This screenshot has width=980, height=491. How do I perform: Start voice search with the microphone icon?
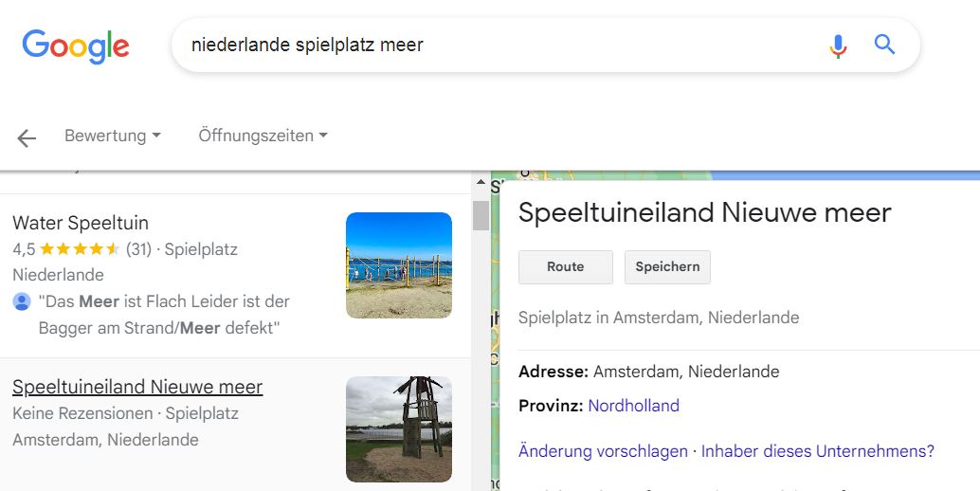(x=838, y=45)
